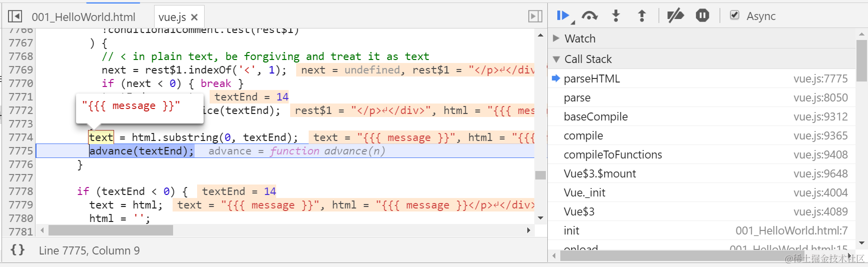Click the editor scroll up arrow
Screen dimensions: 868x267
[x=540, y=35]
